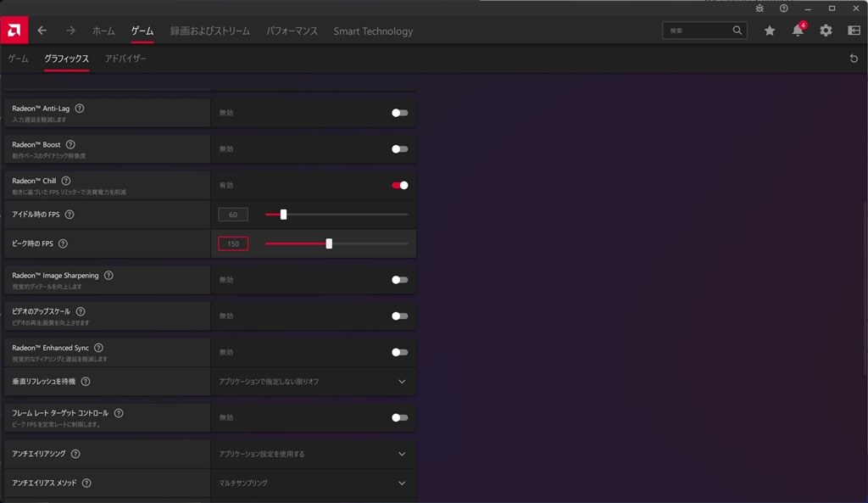Show help for 垂直リフレッシュを待機
Viewport: 868px width, 503px height.
[x=86, y=382]
